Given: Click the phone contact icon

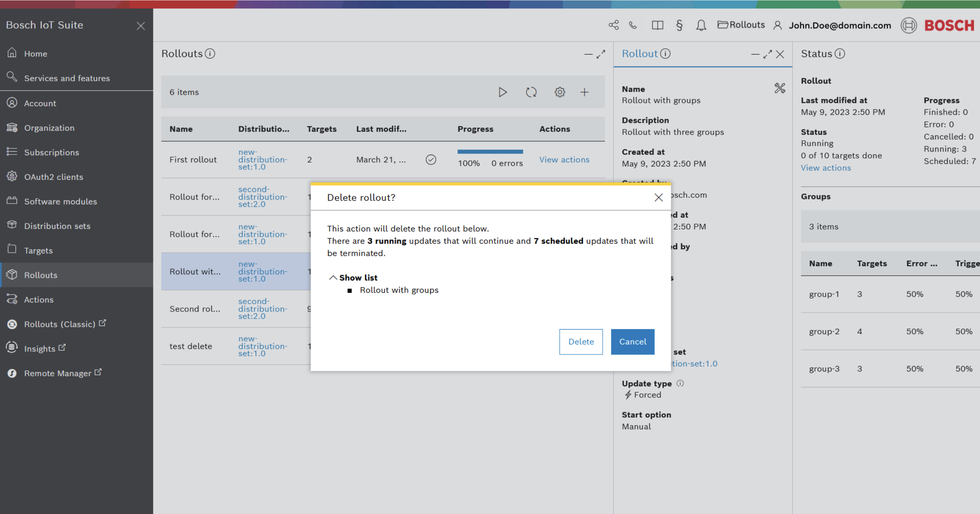Looking at the screenshot, I should point(633,25).
